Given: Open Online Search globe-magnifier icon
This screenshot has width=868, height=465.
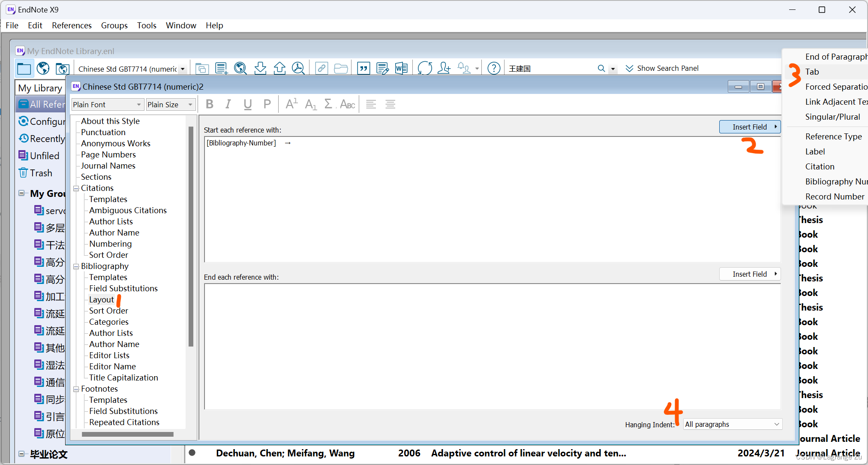Looking at the screenshot, I should click(240, 68).
